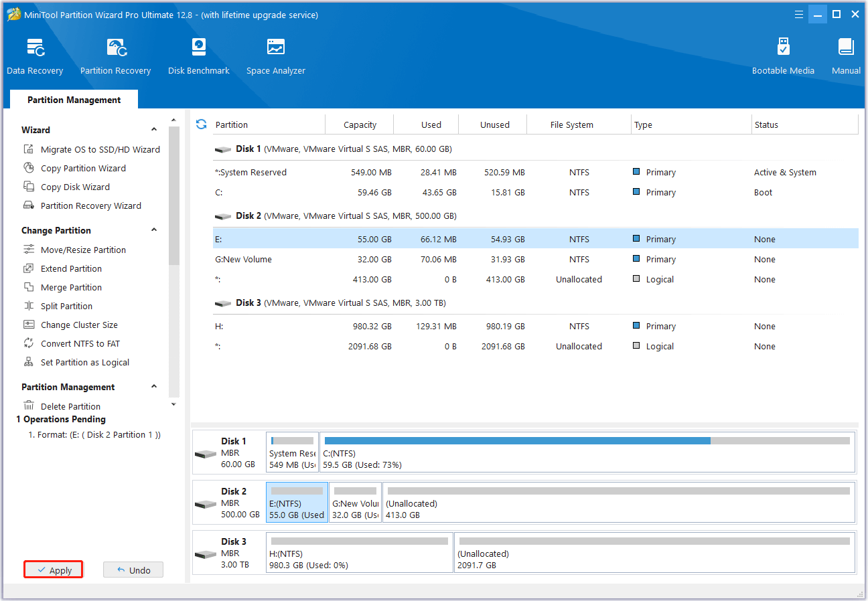Start Partition Recovery Wizard in the sidebar
Image resolution: width=868 pixels, height=601 pixels.
[x=82, y=205]
